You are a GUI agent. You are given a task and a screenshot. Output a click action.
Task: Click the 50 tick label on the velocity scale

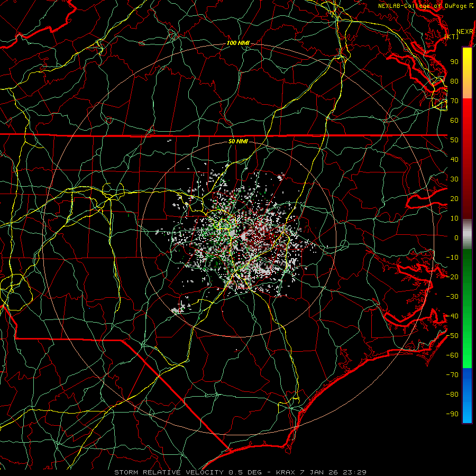point(454,140)
